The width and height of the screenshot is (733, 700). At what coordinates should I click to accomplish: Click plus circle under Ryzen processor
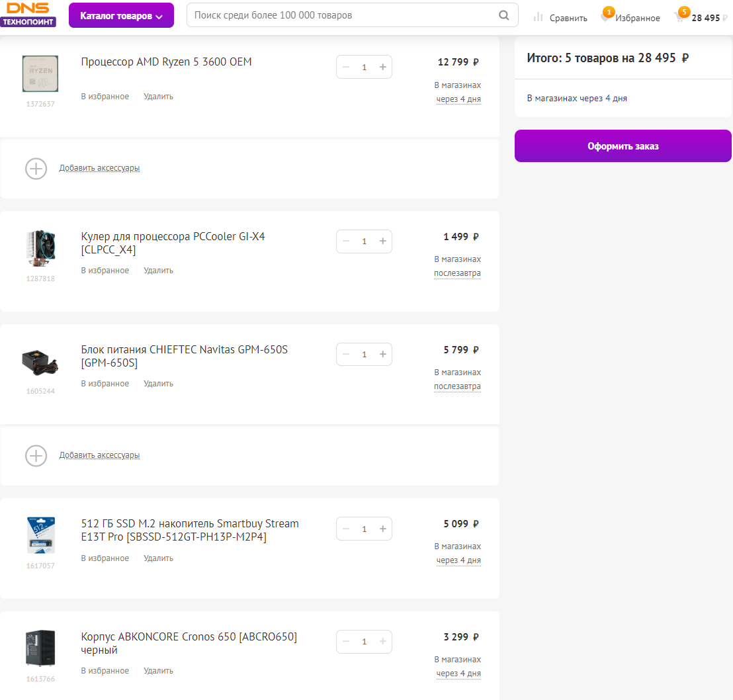tap(36, 168)
